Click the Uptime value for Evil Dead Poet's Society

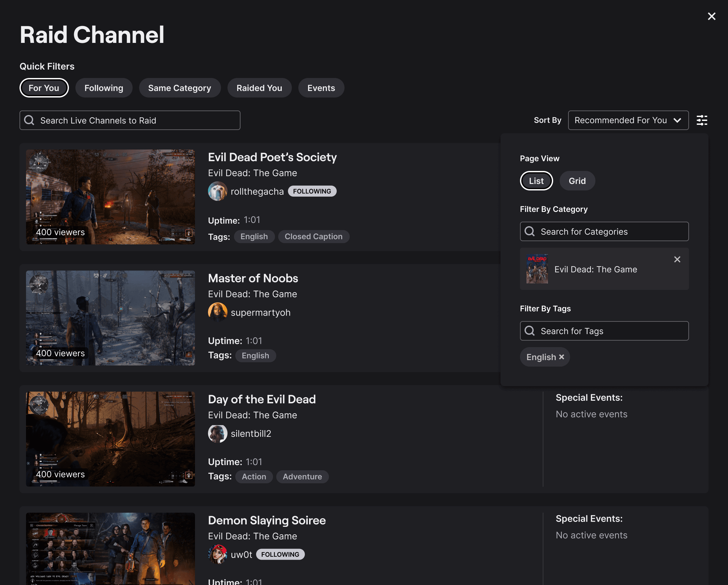(252, 220)
